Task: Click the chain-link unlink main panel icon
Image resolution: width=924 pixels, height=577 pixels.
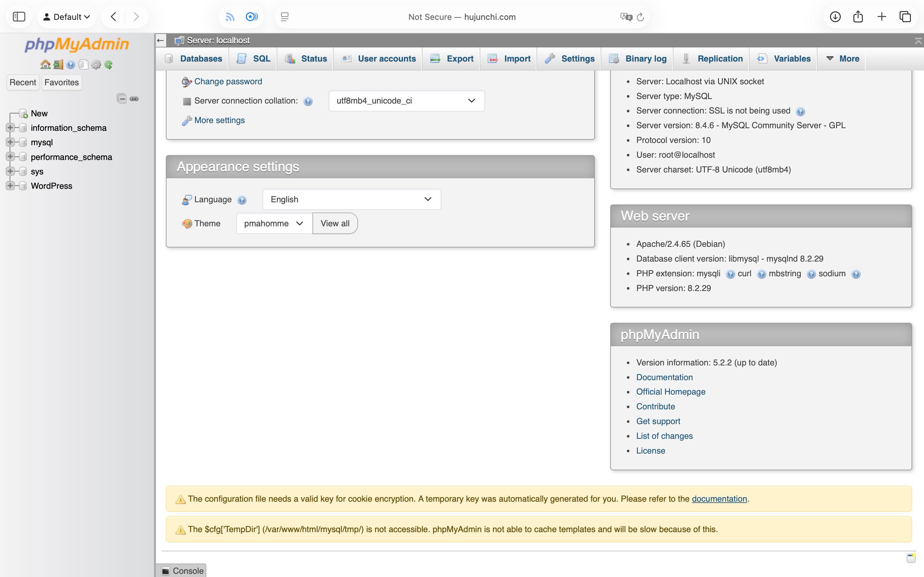Action: coord(134,98)
